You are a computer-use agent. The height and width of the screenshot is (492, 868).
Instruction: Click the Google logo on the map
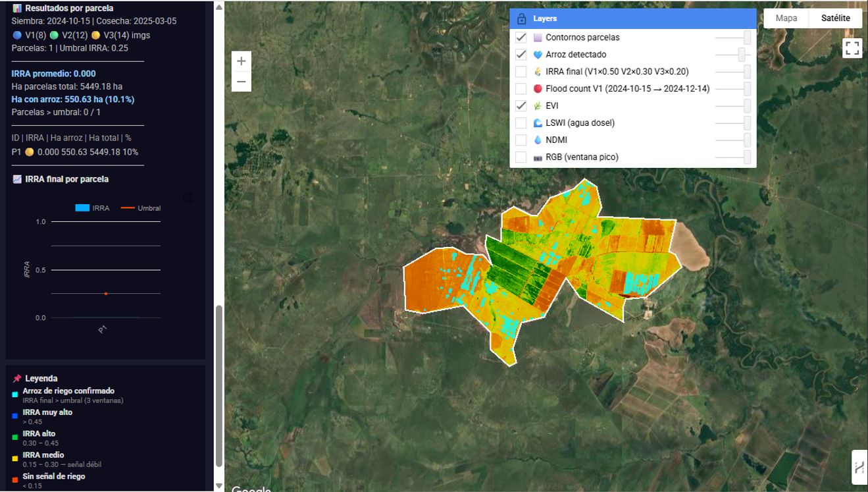pos(251,489)
